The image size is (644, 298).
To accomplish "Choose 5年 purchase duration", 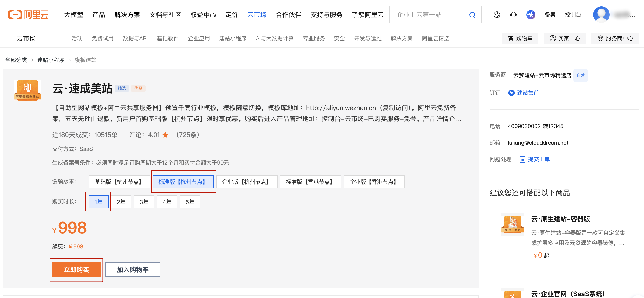I will coord(190,202).
